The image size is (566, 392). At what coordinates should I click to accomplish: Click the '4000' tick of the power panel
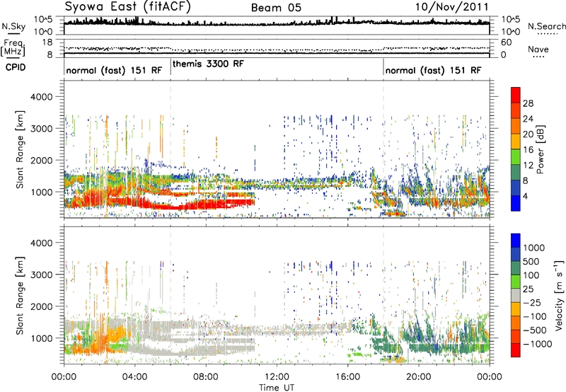pyautogui.click(x=41, y=97)
